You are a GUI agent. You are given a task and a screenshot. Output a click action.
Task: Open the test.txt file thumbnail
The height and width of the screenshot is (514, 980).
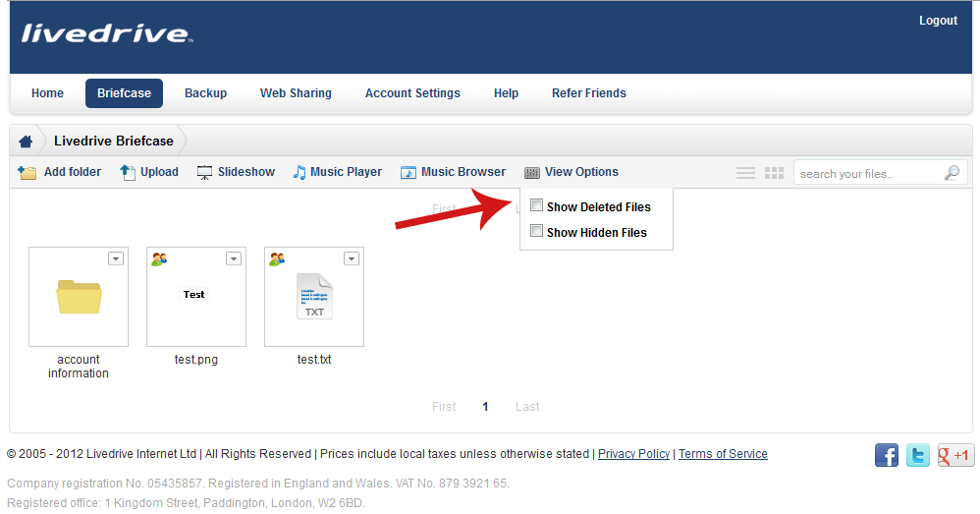(x=314, y=297)
